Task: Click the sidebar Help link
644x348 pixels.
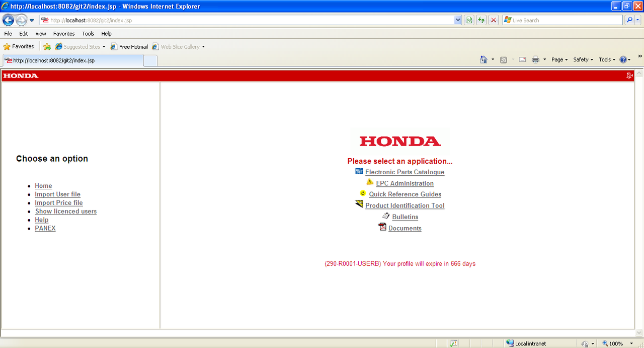Action: tap(42, 220)
